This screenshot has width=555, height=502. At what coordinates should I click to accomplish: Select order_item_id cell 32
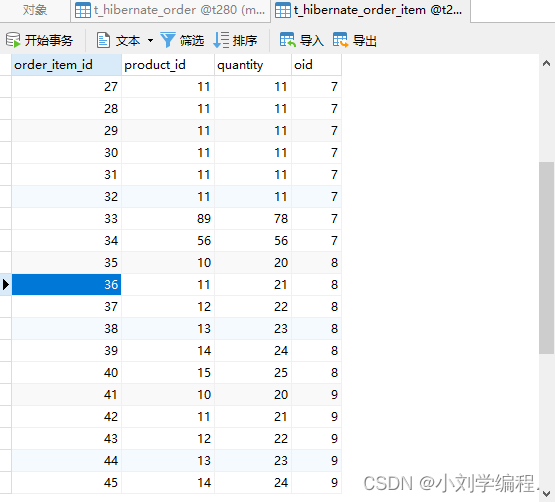coord(67,196)
